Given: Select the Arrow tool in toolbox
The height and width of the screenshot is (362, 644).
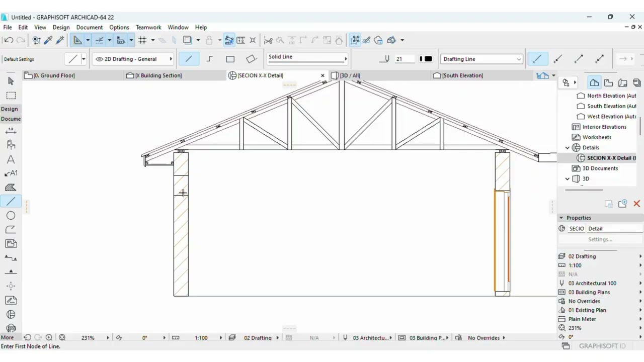Looking at the screenshot, I should click(11, 81).
